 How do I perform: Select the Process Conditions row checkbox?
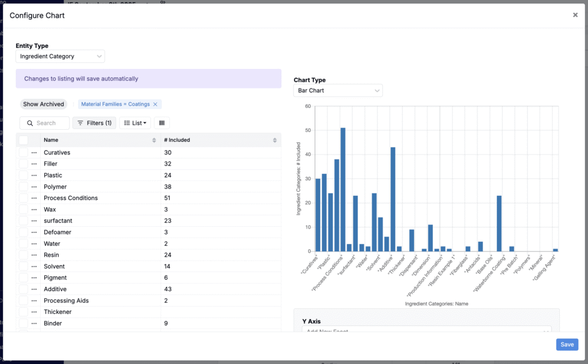click(24, 198)
